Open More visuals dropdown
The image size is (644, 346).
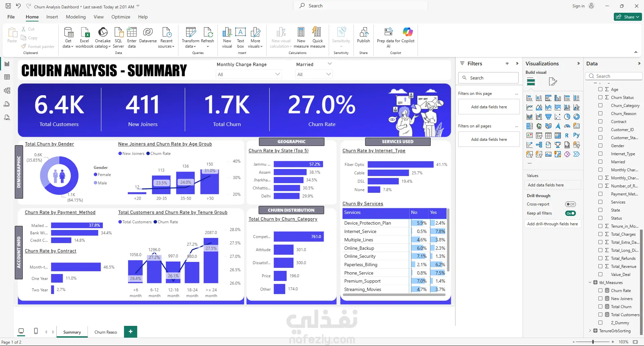255,38
